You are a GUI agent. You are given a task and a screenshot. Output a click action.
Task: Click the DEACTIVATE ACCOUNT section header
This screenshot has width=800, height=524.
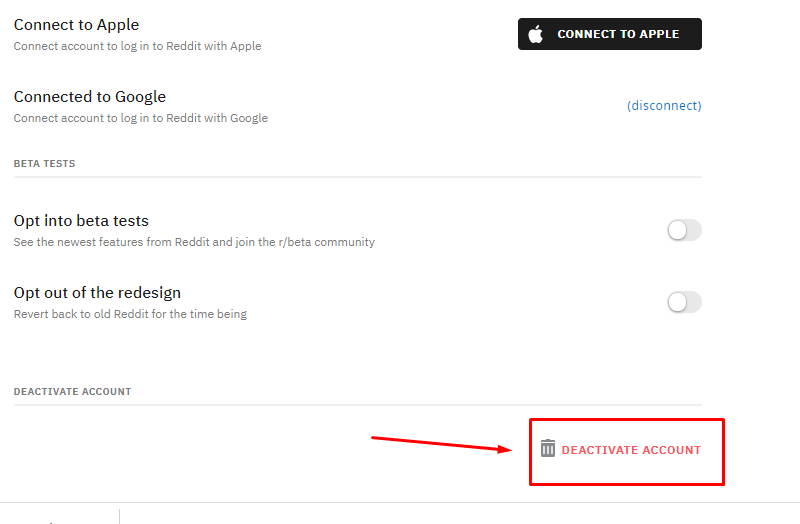[x=72, y=392]
